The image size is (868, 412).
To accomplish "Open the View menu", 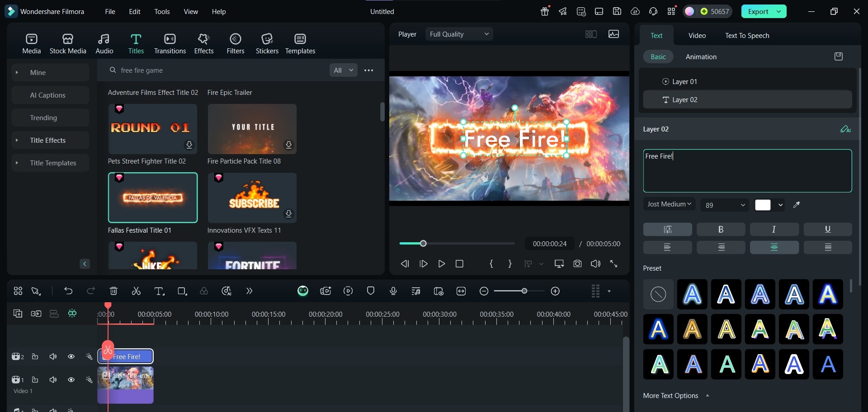I will (x=191, y=12).
